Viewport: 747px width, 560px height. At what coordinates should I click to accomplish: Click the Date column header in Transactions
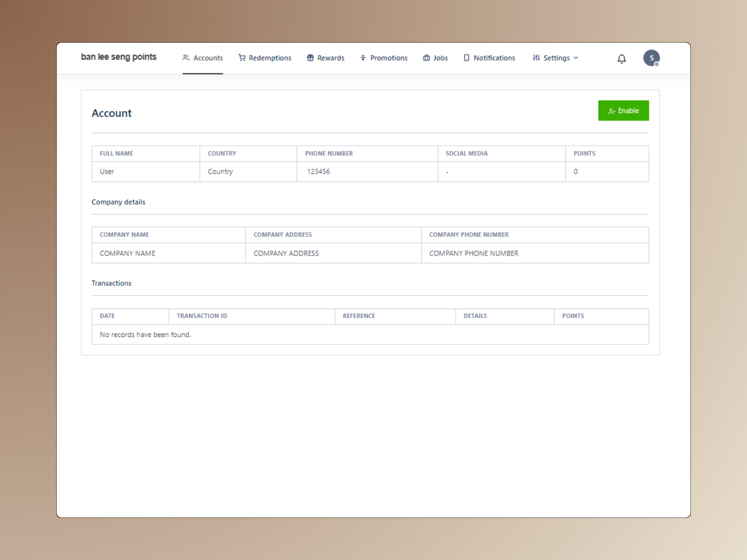tap(107, 316)
